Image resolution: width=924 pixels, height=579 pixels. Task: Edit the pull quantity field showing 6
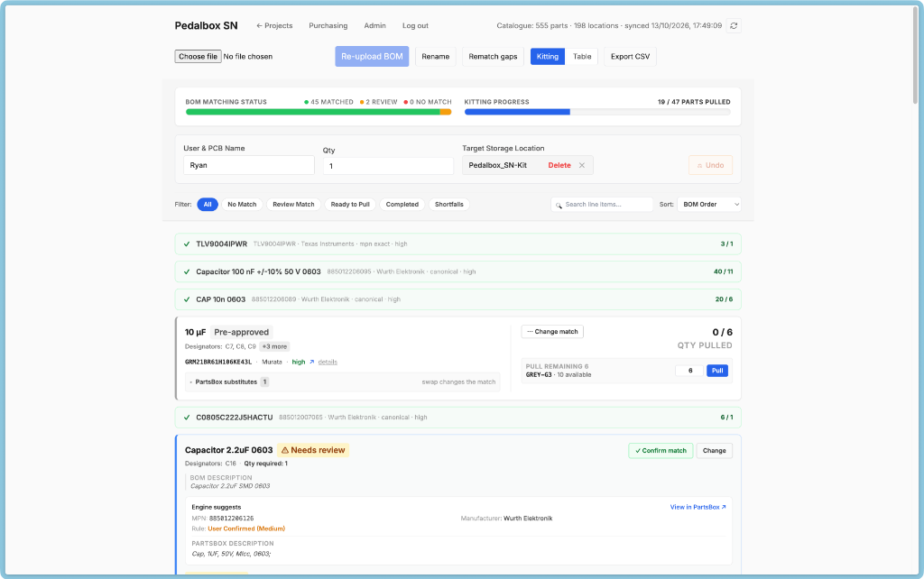point(689,371)
